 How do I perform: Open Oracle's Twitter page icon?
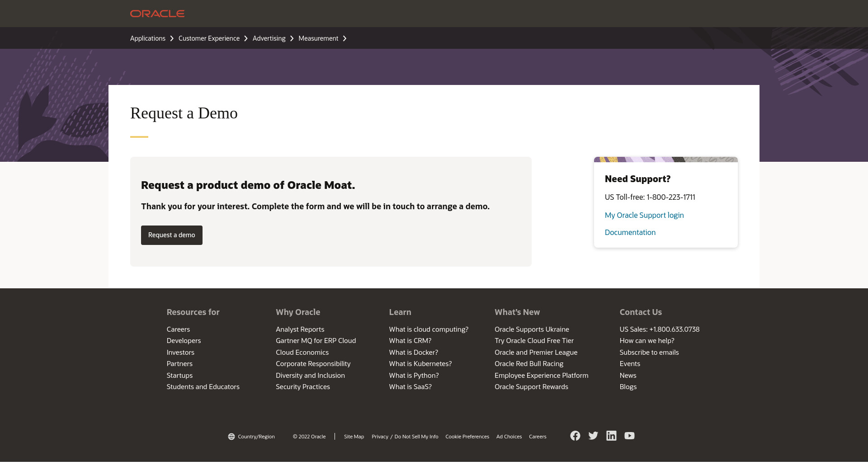pyautogui.click(x=593, y=436)
